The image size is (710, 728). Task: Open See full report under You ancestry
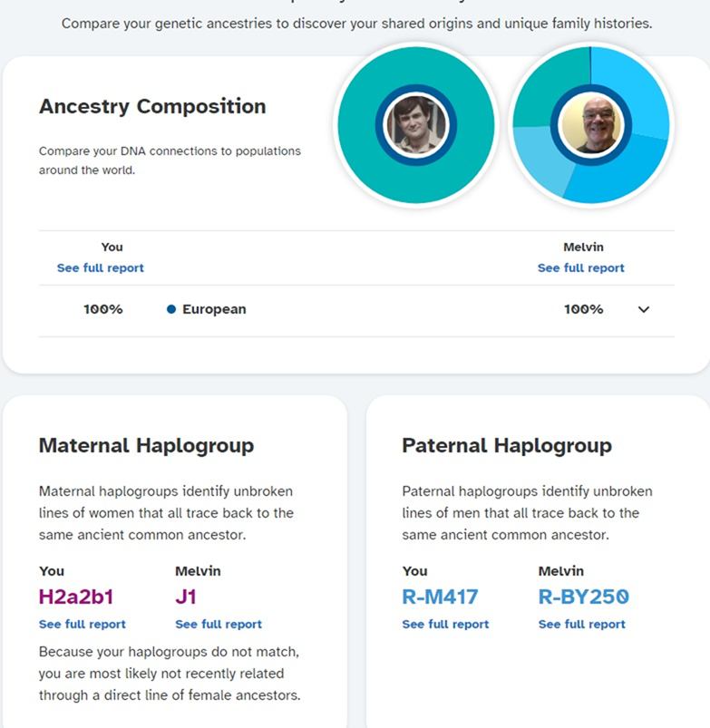(x=101, y=267)
